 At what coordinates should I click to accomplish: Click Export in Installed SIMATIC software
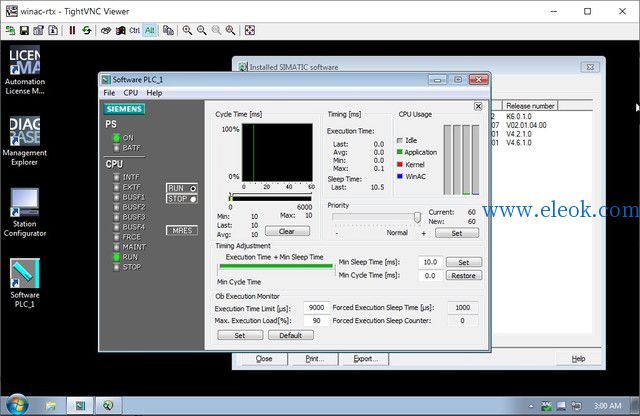click(365, 359)
